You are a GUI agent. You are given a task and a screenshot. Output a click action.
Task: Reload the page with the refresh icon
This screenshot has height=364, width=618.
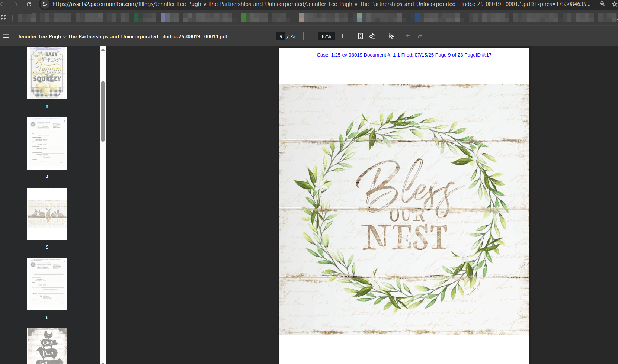29,4
